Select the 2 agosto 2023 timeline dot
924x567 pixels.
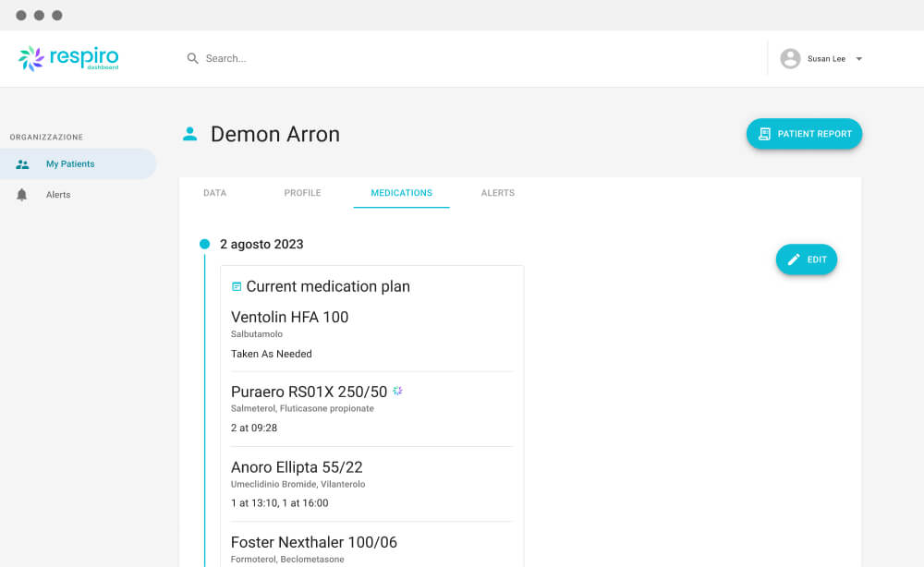(x=204, y=244)
